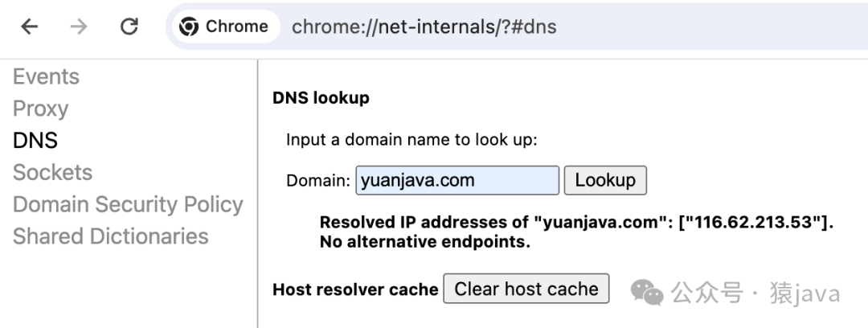
Task: Click the resolved IP addresses result text
Action: (576, 223)
